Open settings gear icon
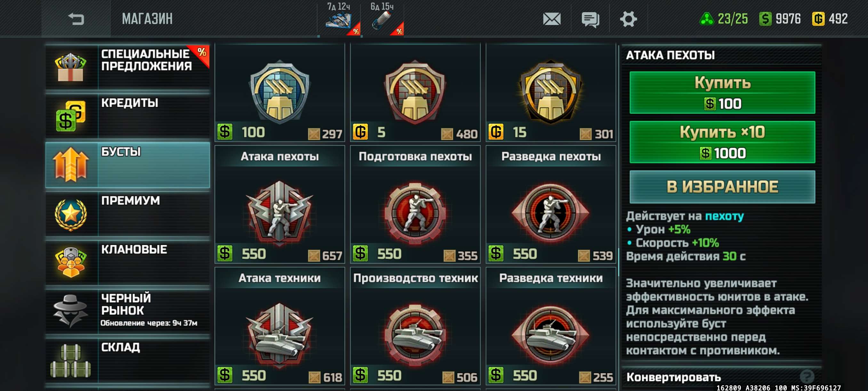 628,19
